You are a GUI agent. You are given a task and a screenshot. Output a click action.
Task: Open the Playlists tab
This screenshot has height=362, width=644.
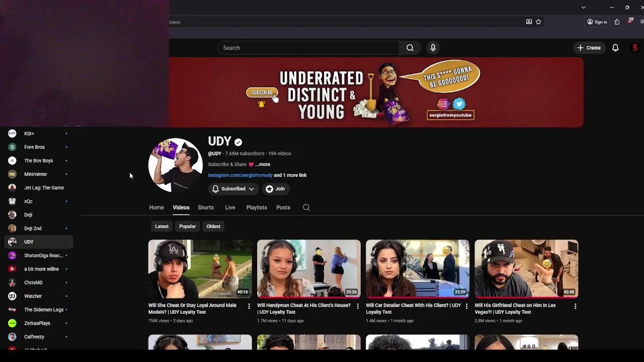[x=257, y=208]
